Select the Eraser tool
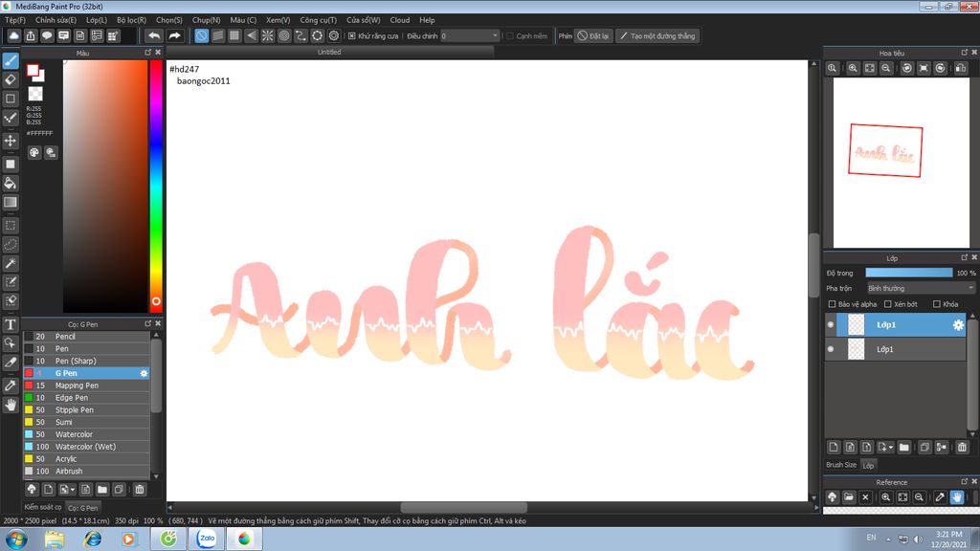 click(x=11, y=79)
